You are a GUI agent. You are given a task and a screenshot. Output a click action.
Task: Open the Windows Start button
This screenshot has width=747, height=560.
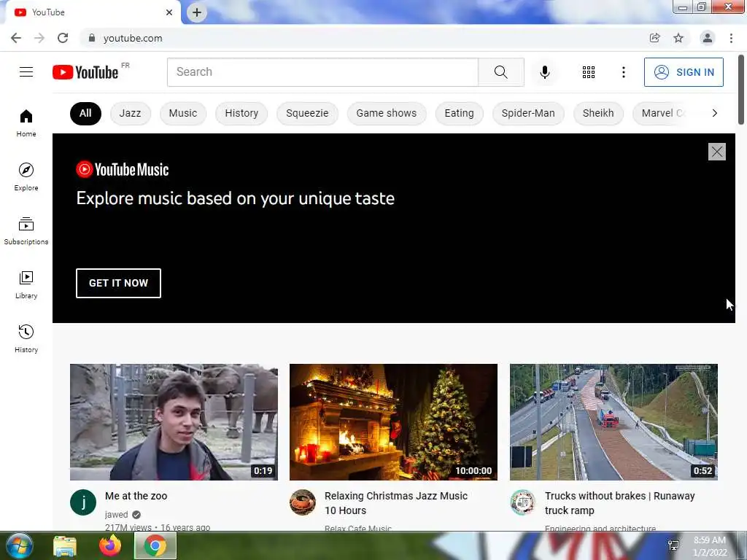[x=18, y=545]
